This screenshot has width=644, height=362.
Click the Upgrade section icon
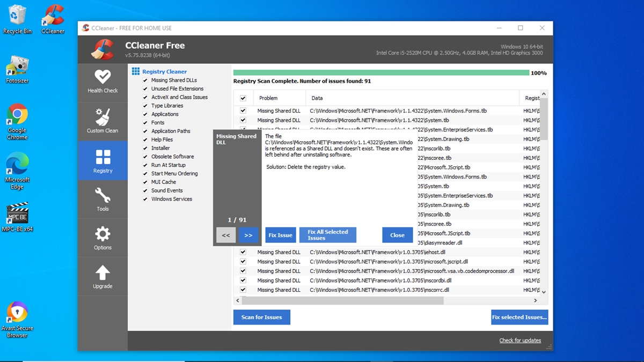click(103, 276)
